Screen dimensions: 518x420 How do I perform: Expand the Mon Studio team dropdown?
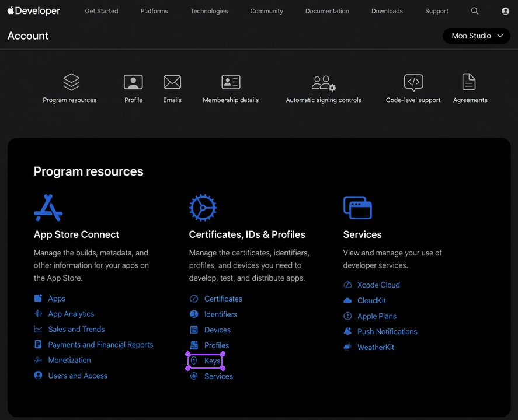coord(477,36)
